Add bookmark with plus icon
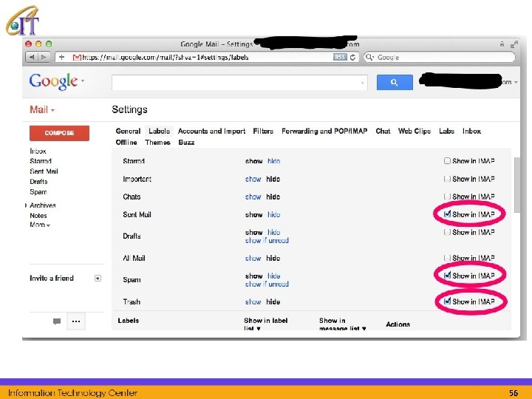Image resolution: width=532 pixels, height=399 pixels. click(61, 57)
